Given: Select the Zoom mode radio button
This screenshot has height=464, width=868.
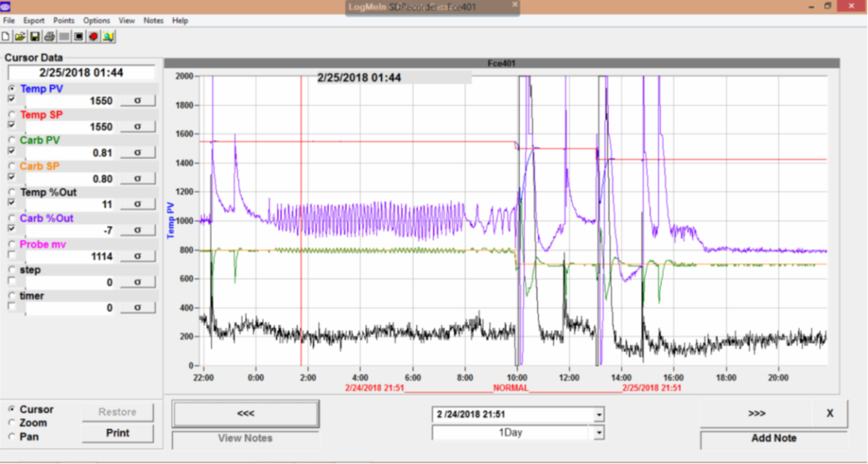Looking at the screenshot, I should click(x=12, y=423).
